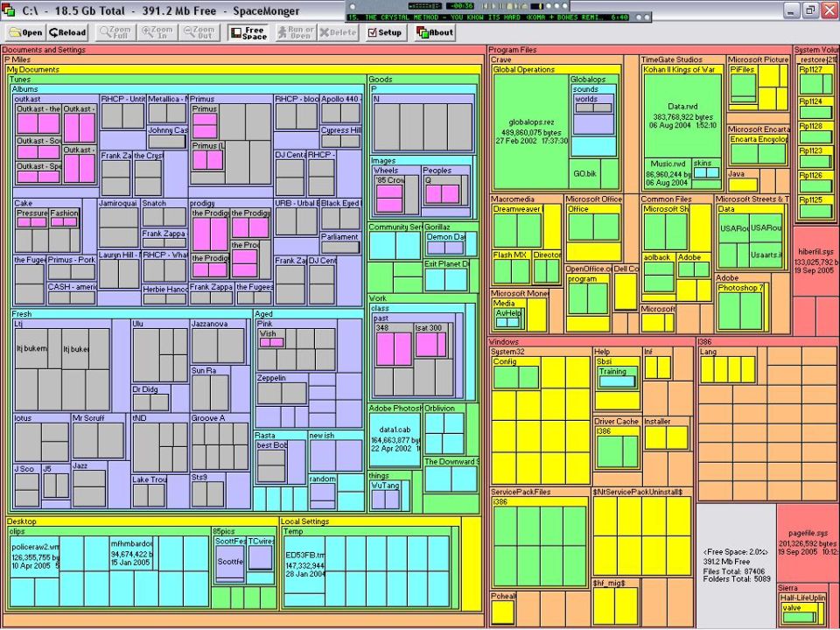Select the data1.cab file block
Screen dimensions: 840x630
pyautogui.click(x=395, y=439)
